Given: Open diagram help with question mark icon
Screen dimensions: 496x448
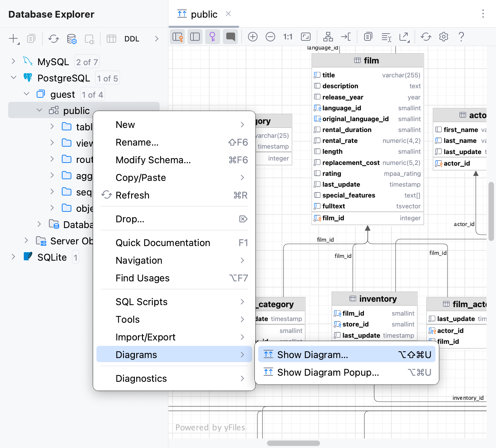Looking at the screenshot, I should pos(461,37).
